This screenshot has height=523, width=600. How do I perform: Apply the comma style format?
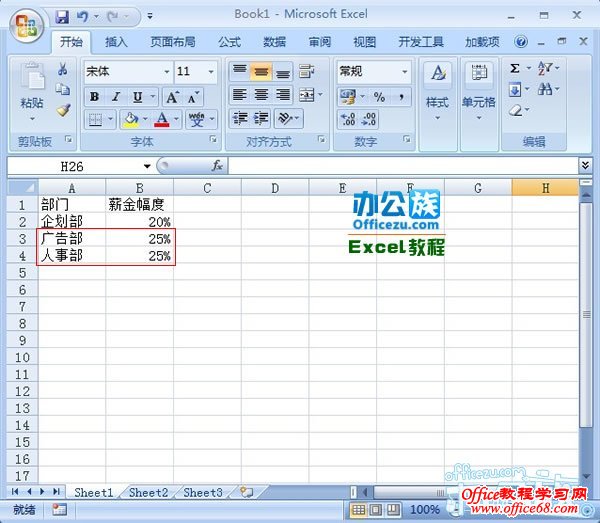tap(401, 97)
